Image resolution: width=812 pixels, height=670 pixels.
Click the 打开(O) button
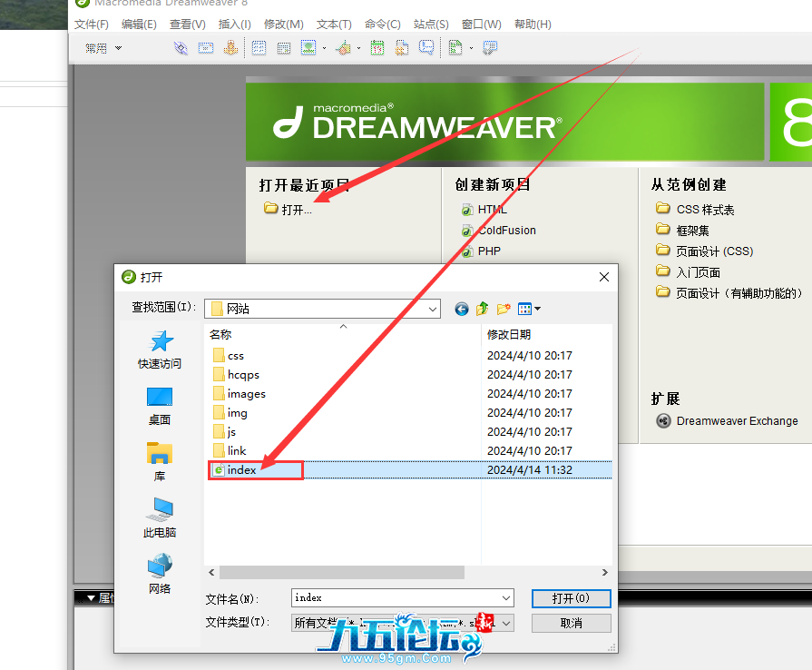tap(571, 598)
